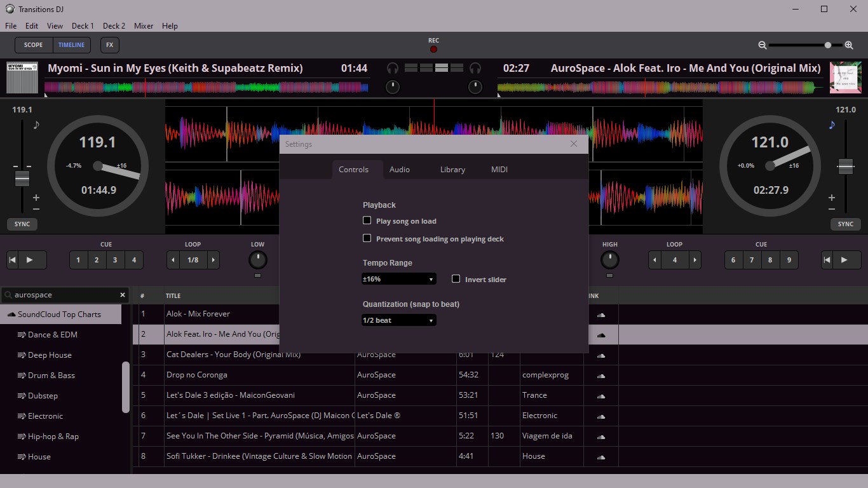The image size is (868, 488).
Task: Enable SYNC on the left deck
Action: [22, 224]
